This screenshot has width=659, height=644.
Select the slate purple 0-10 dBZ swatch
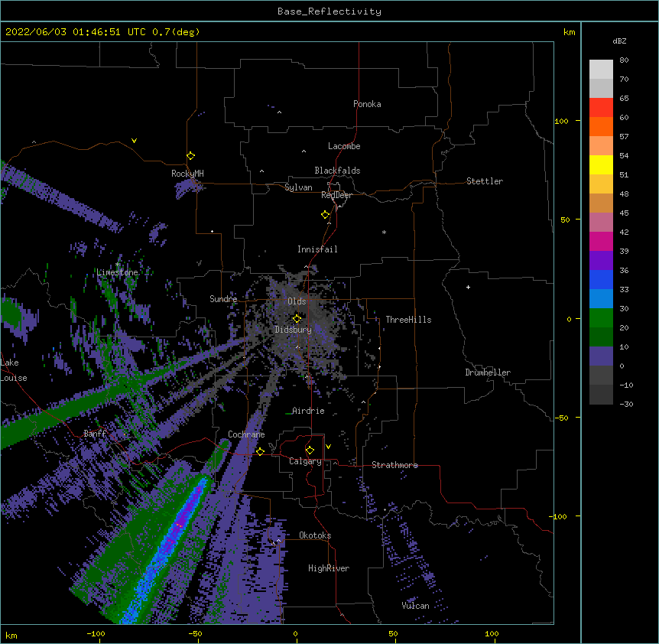coord(601,356)
